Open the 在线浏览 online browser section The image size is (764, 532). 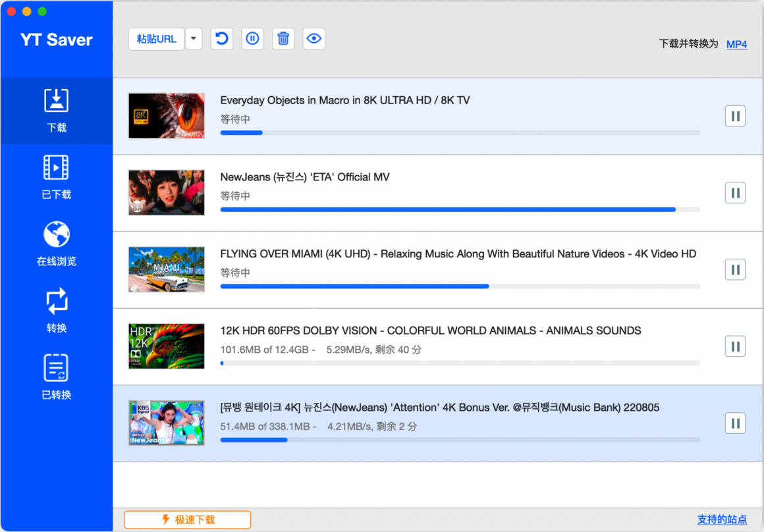(x=57, y=244)
